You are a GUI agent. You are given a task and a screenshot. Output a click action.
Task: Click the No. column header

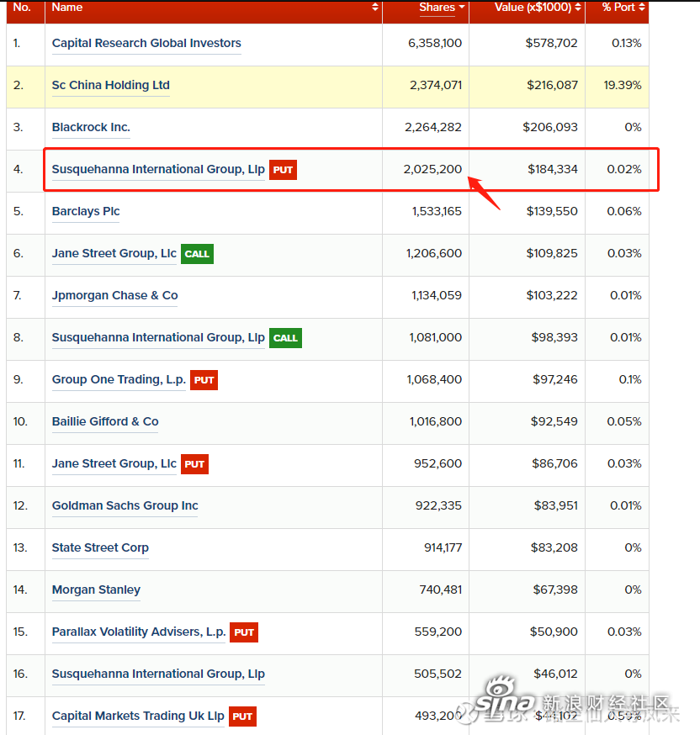22,7
